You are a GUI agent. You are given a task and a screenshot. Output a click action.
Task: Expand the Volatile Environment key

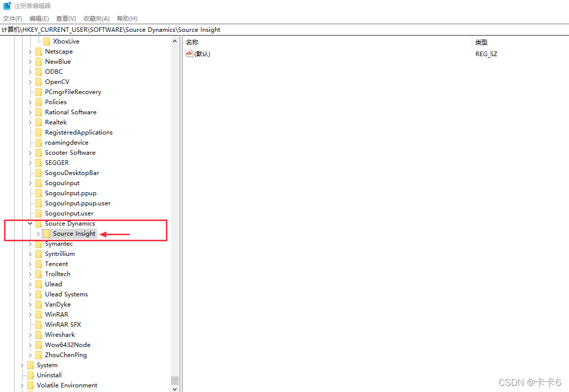[22, 385]
